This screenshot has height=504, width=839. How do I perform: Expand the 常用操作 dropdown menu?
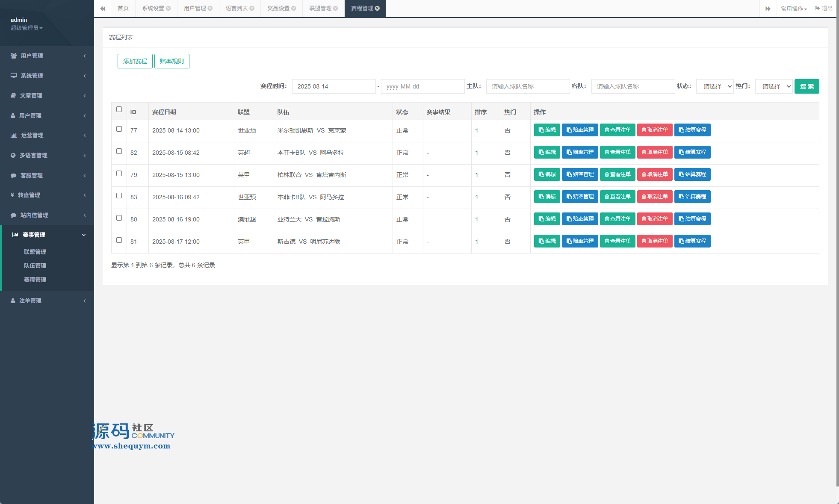pos(794,9)
